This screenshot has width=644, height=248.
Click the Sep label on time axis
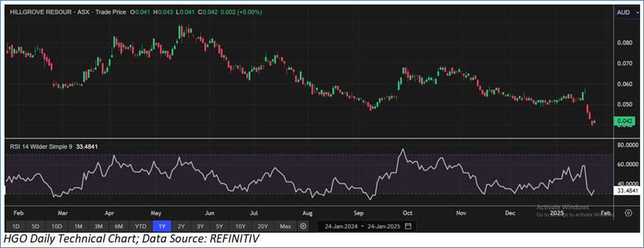pyautogui.click(x=359, y=213)
